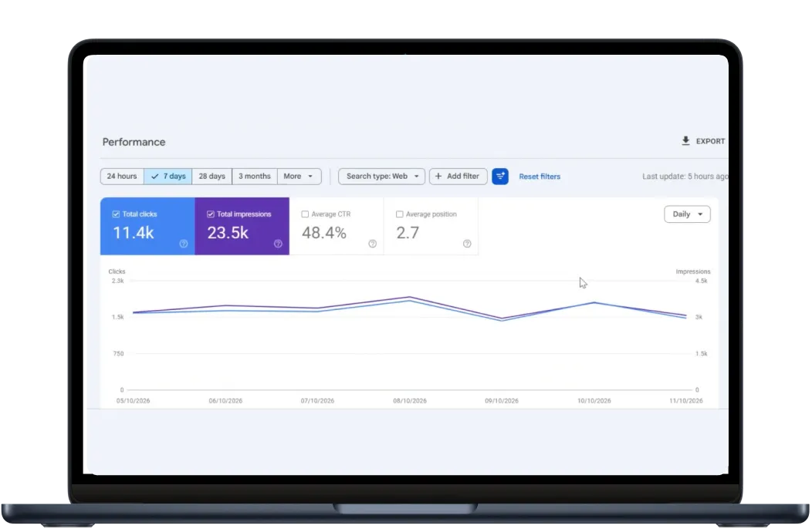Screen dimensions: 812x529
Task: Click the Export download icon
Action: click(x=685, y=141)
